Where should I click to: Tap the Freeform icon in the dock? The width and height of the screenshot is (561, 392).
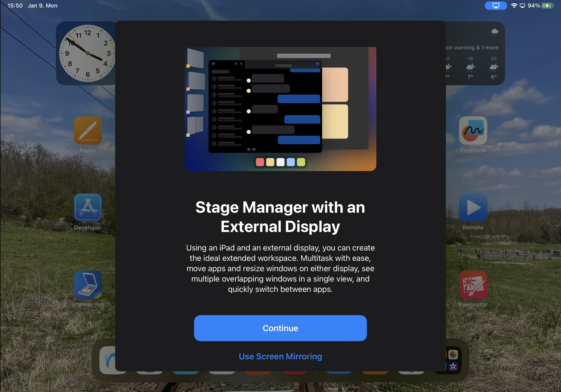tap(108, 360)
